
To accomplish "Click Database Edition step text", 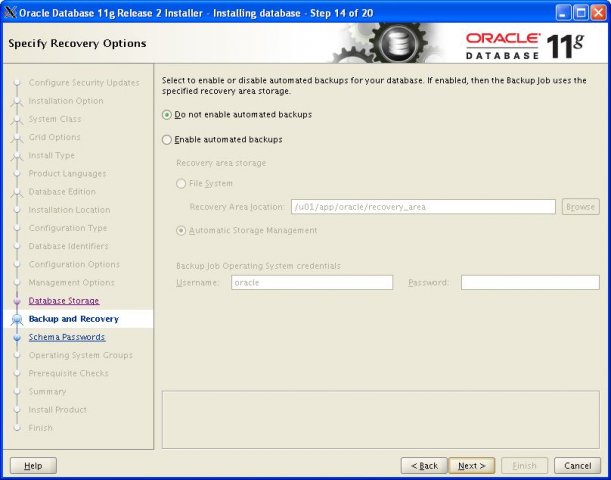I will point(62,192).
